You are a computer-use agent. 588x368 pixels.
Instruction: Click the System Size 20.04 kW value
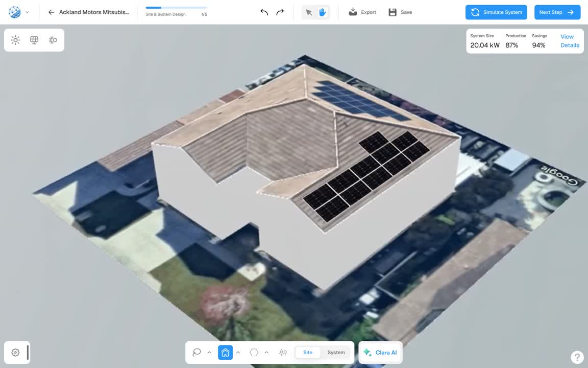pyautogui.click(x=485, y=45)
